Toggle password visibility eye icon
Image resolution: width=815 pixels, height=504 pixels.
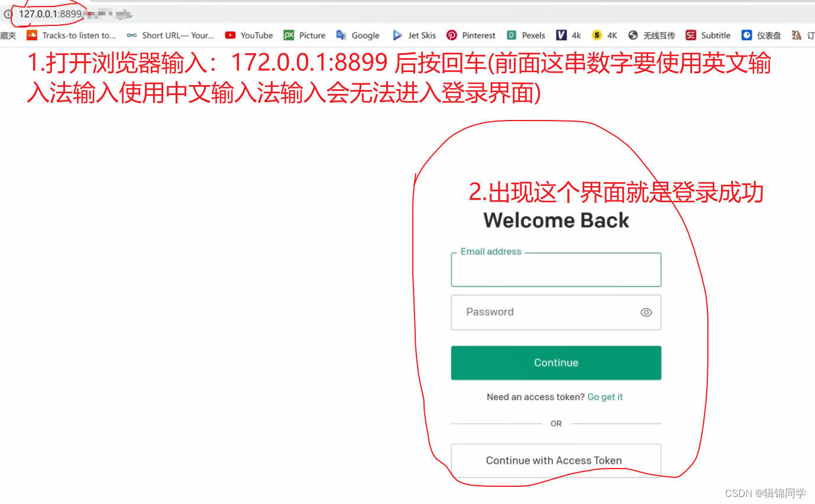click(646, 313)
